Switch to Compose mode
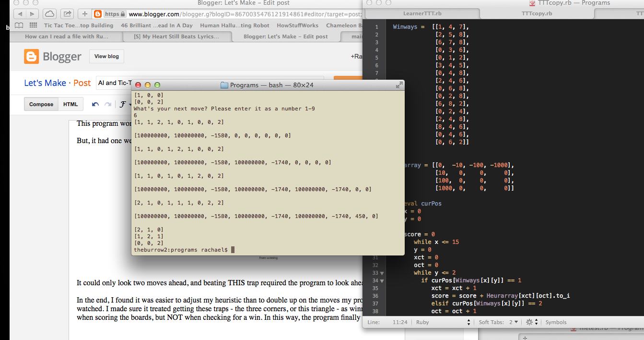Screen dimensions: 644x340 click(41, 104)
